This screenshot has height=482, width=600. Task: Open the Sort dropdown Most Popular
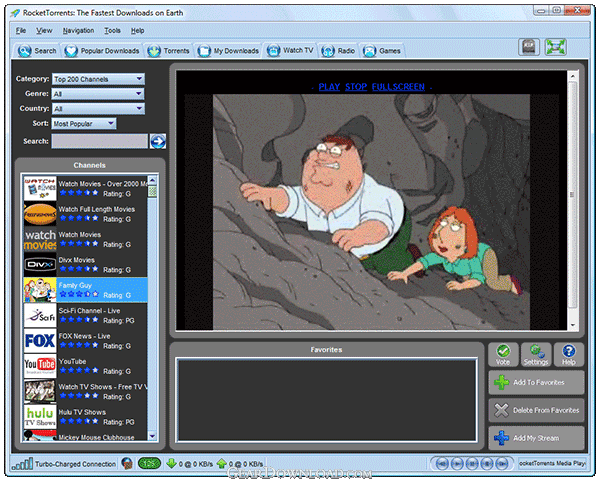tap(84, 124)
